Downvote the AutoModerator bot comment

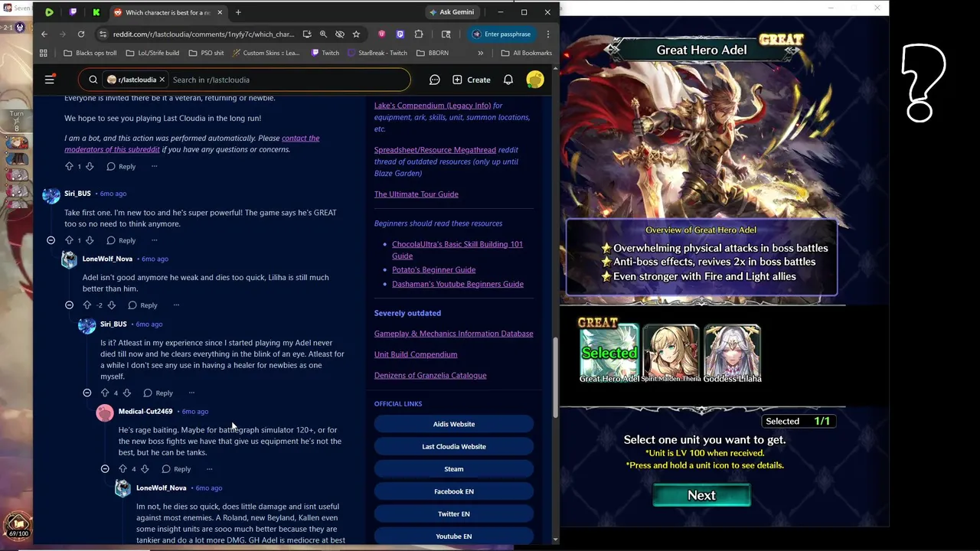point(90,166)
